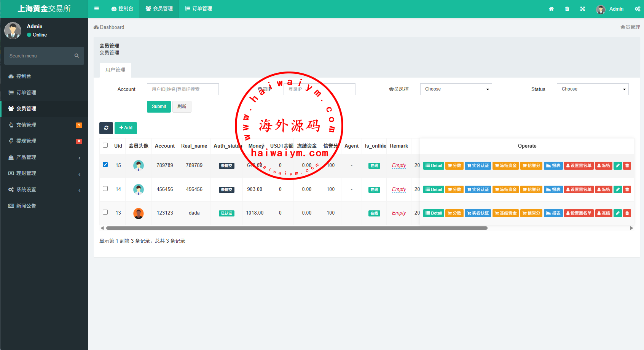The width and height of the screenshot is (644, 350).
Task: Check the row checkbox for Uid 13
Action: (105, 212)
